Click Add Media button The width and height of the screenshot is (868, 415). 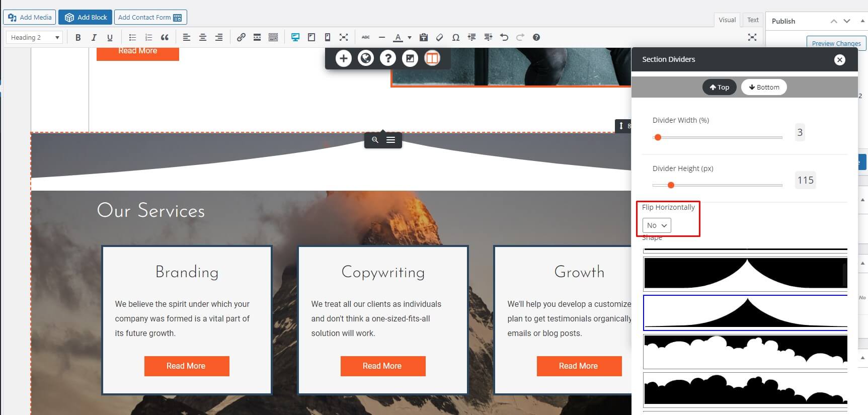click(x=30, y=17)
